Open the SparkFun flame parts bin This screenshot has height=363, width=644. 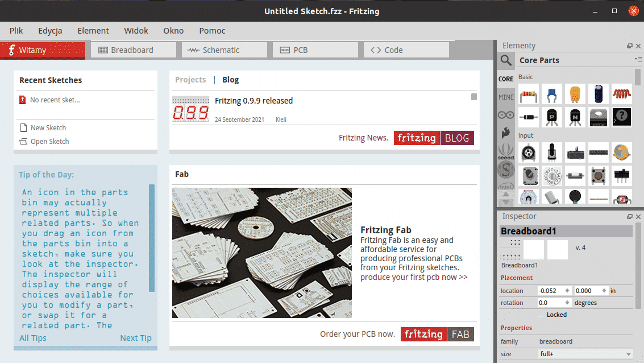pyautogui.click(x=505, y=133)
